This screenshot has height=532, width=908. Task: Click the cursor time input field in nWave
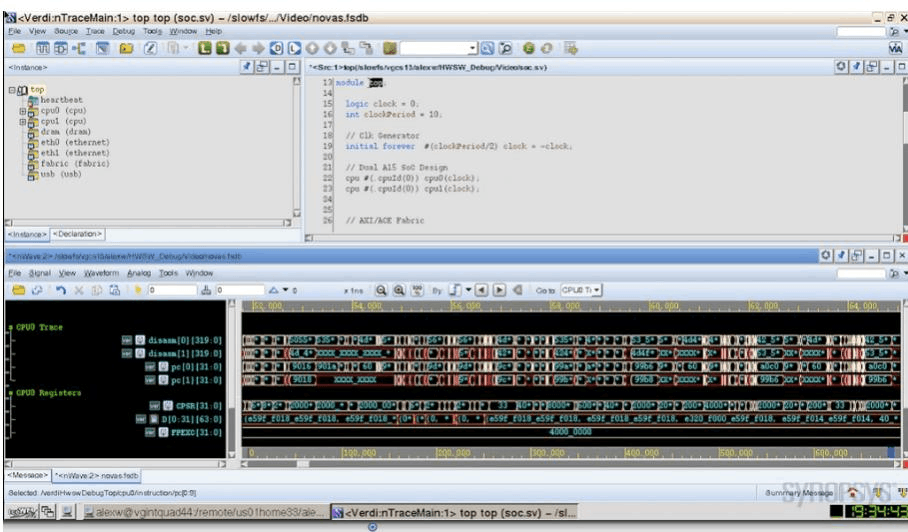click(x=172, y=290)
